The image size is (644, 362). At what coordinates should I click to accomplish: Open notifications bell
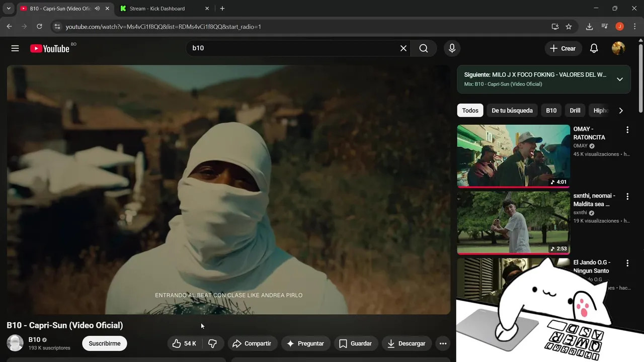point(594,48)
